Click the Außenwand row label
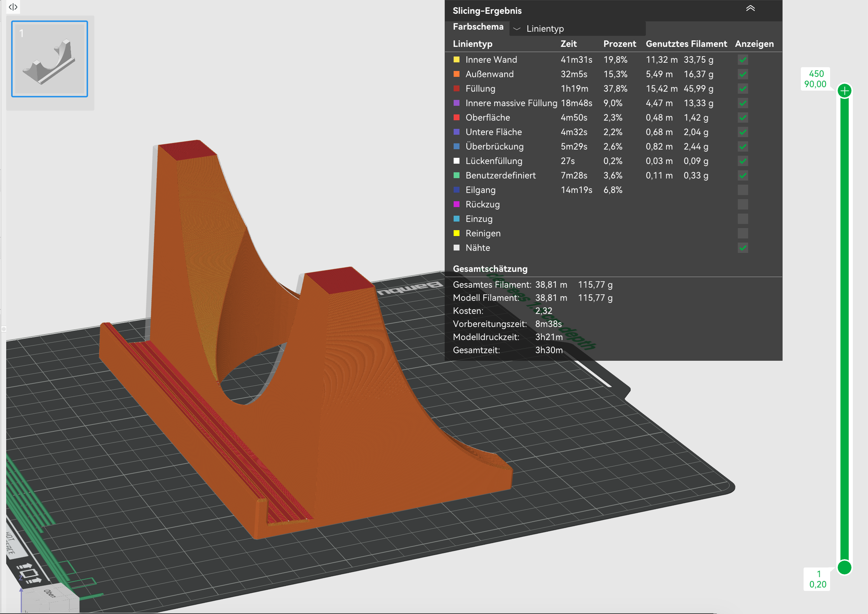Viewport: 868px width, 614px height. [489, 74]
